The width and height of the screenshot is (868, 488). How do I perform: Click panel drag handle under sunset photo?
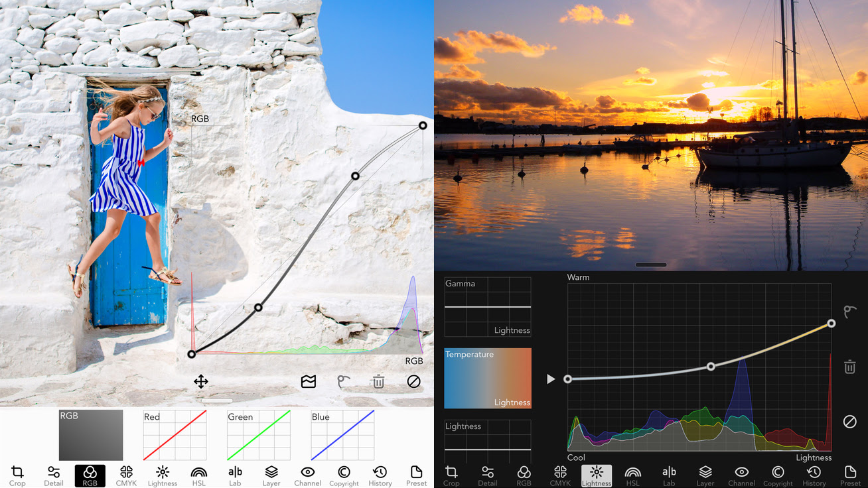[x=651, y=265]
